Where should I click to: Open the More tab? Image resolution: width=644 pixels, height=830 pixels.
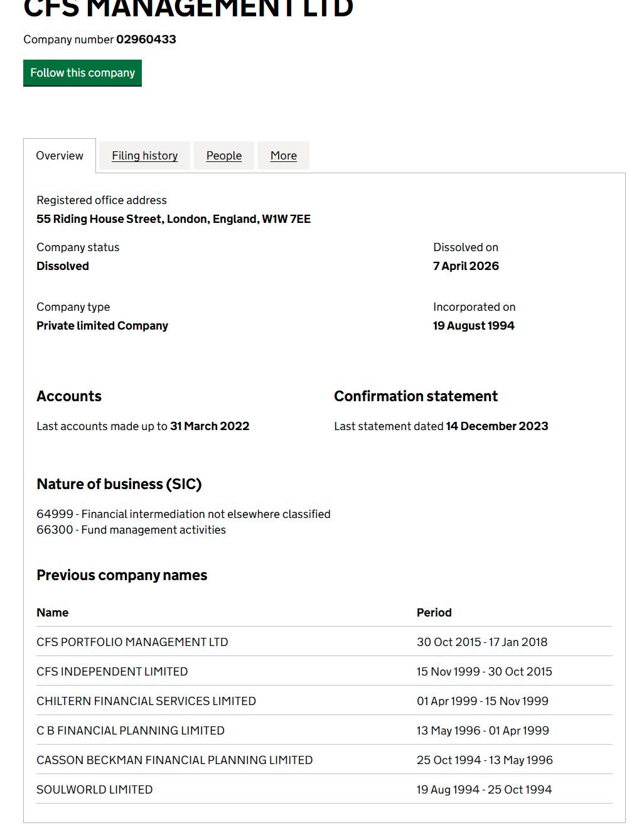[x=284, y=156]
